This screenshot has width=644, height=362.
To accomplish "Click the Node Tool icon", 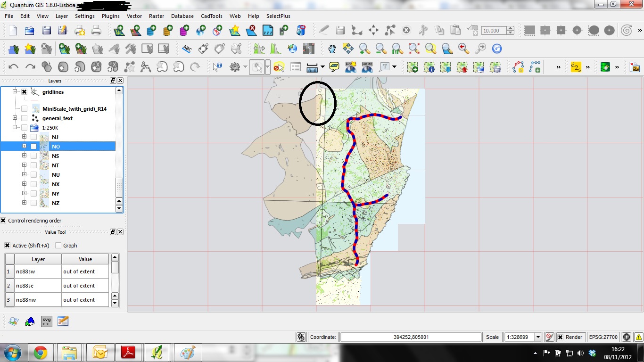I will pyautogui.click(x=390, y=31).
